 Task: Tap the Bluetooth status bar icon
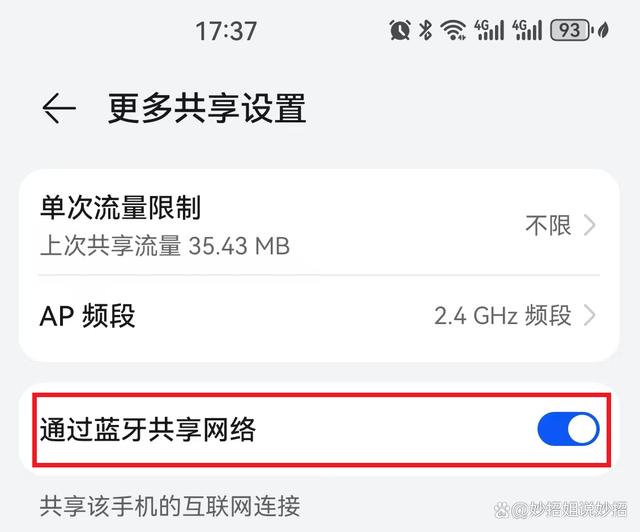tap(426, 30)
